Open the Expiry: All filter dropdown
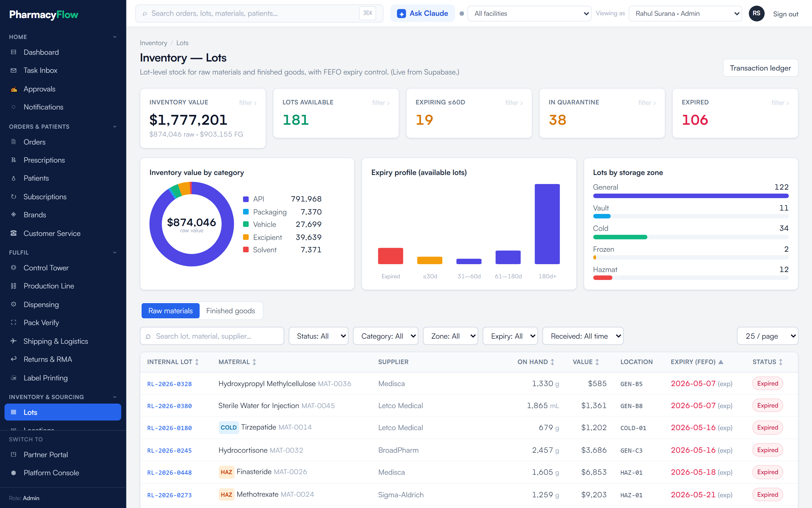The height and width of the screenshot is (508, 812). pos(510,336)
